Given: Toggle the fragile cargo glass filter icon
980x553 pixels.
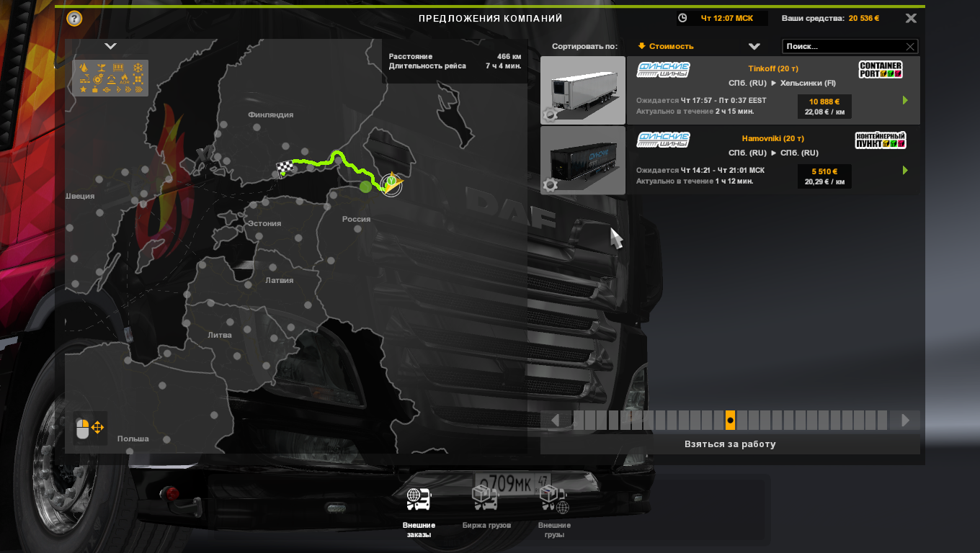Looking at the screenshot, I should click(x=101, y=67).
